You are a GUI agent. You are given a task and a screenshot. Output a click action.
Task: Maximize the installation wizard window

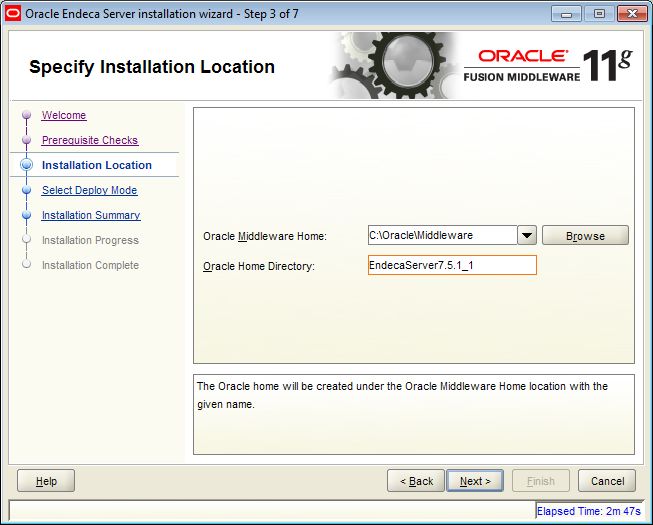(599, 14)
